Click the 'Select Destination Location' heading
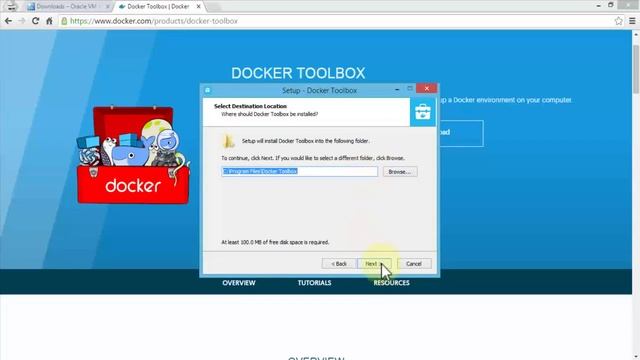 click(x=250, y=106)
